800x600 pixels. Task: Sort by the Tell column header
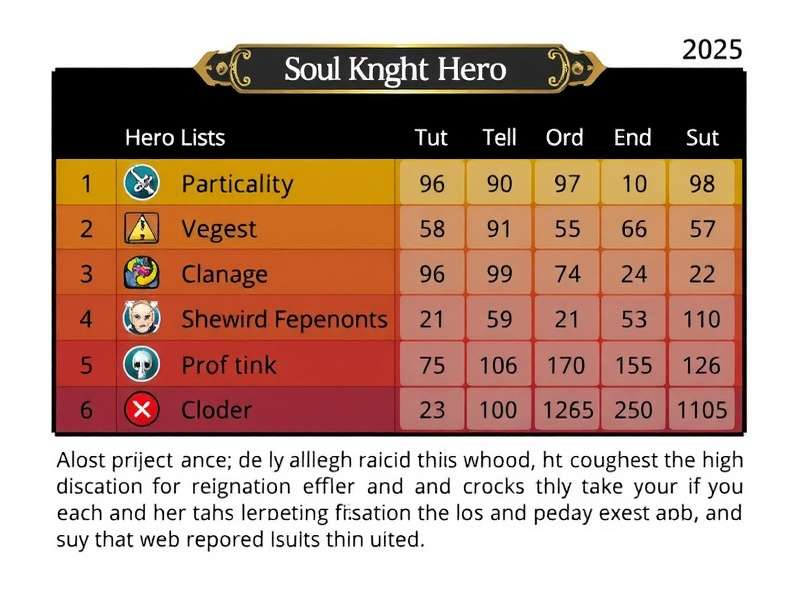(x=498, y=138)
